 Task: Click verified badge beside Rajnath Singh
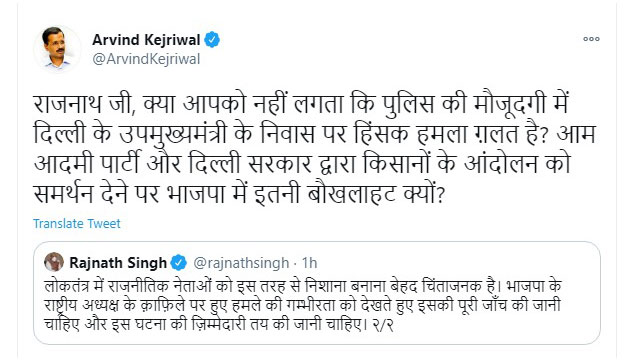point(178,263)
